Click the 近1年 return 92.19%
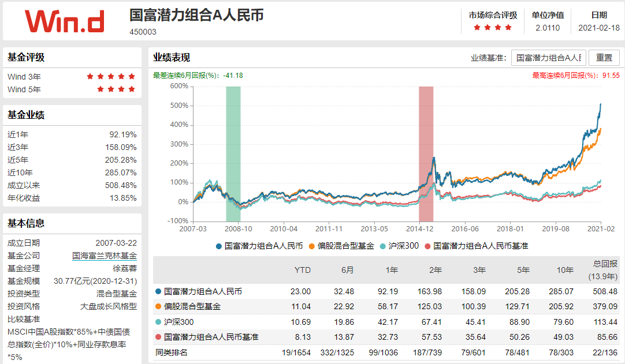Viewport: 625px width, 364px height. [x=123, y=134]
